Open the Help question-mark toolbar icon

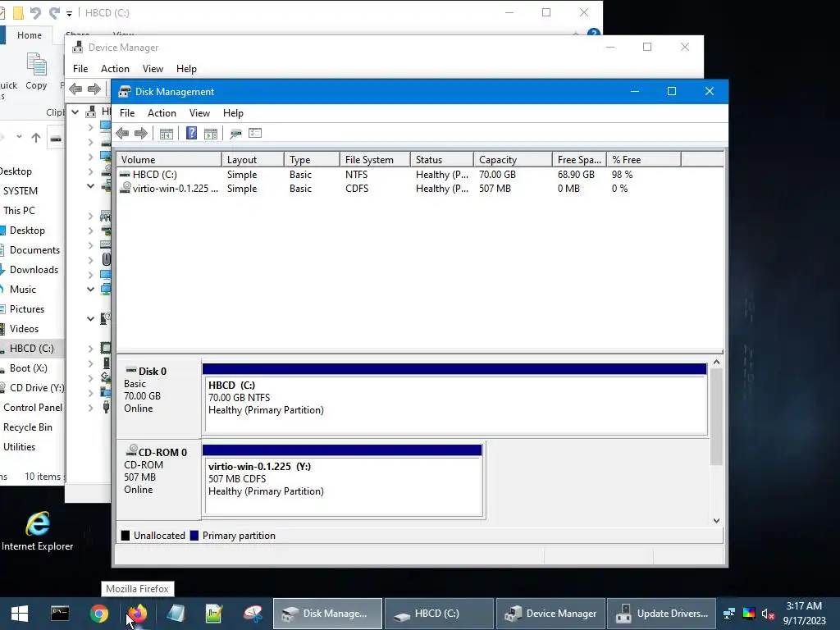pyautogui.click(x=191, y=134)
